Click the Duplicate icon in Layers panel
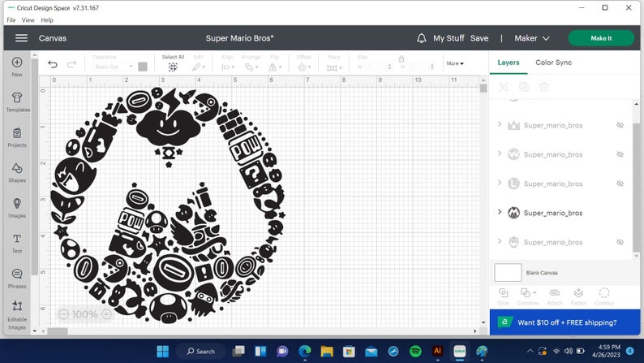 pos(524,87)
